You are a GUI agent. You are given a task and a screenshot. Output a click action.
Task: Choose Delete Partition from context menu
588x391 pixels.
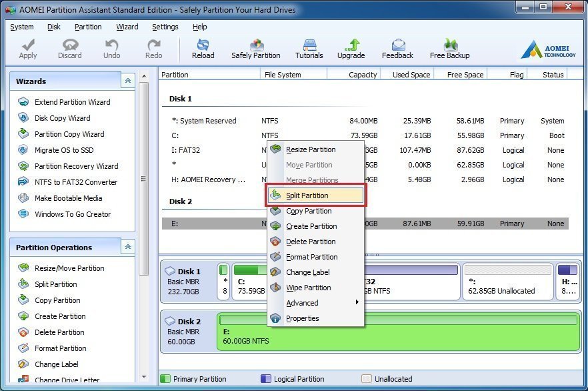point(316,242)
